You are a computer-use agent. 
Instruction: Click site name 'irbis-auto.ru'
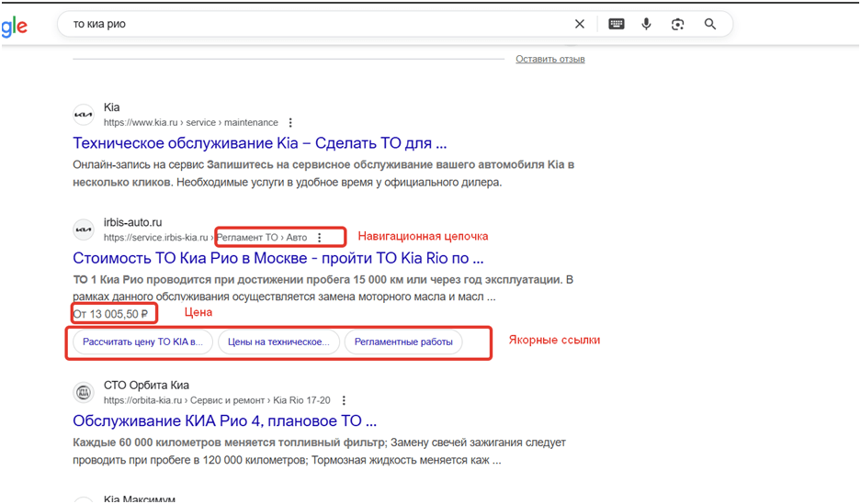click(133, 223)
